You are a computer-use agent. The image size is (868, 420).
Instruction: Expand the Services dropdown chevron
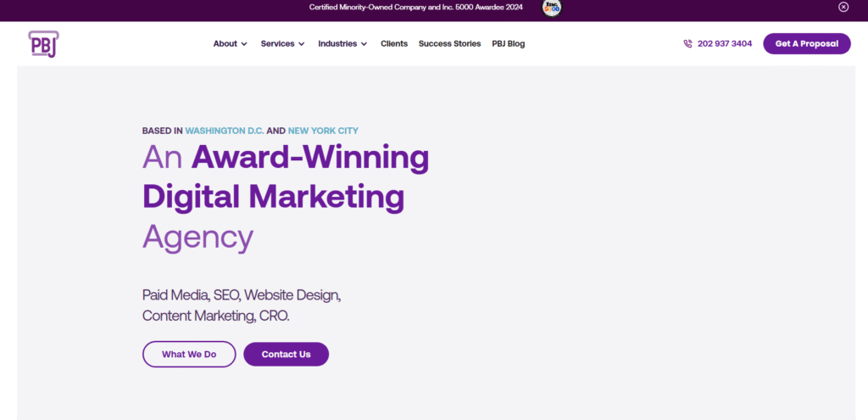(302, 44)
